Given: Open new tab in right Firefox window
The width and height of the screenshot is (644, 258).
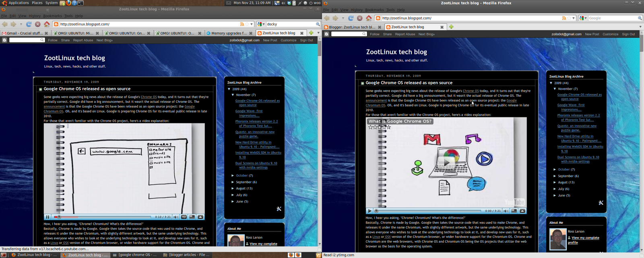Looking at the screenshot, I should pyautogui.click(x=451, y=27).
